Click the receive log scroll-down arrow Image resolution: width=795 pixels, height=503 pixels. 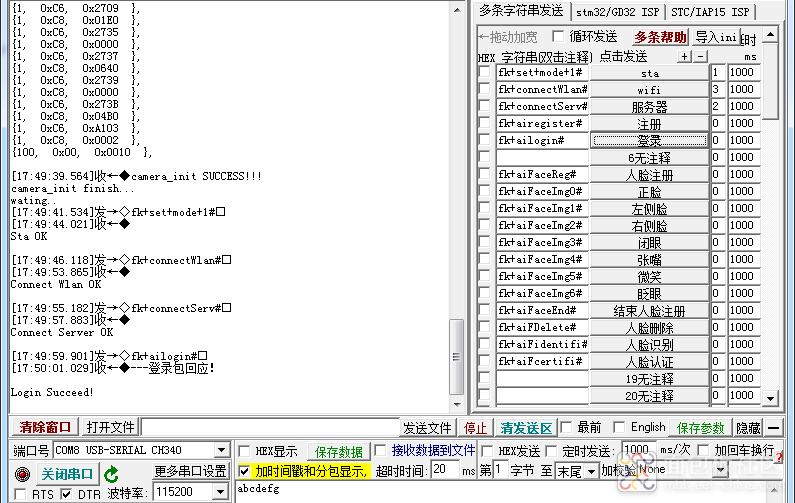click(x=457, y=404)
